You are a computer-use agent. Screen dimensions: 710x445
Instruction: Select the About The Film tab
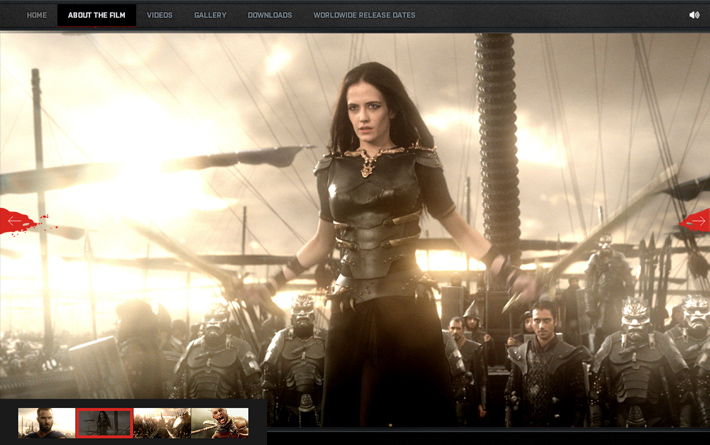[96, 15]
